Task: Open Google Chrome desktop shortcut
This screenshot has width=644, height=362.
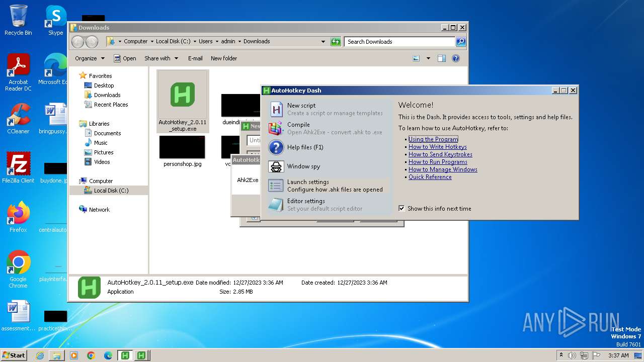Action: tap(18, 269)
